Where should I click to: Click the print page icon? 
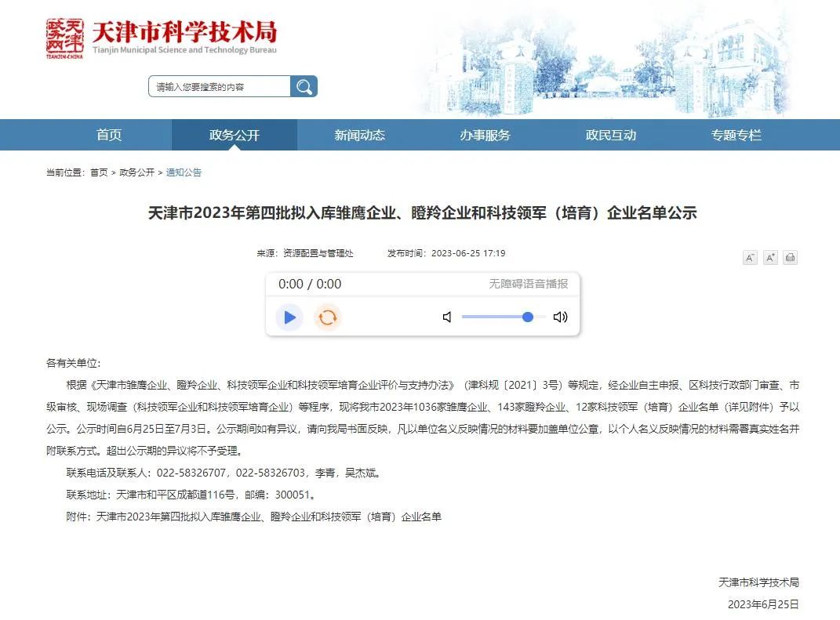tap(790, 258)
